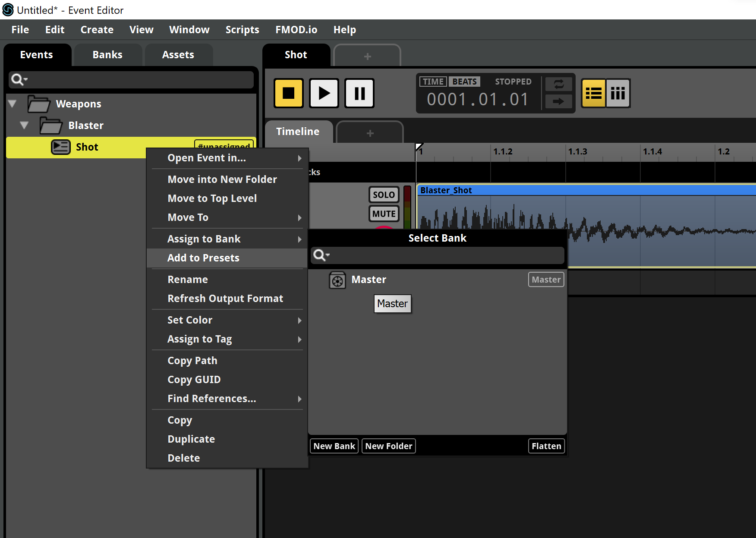Click the Weapons folder icon

pos(39,104)
